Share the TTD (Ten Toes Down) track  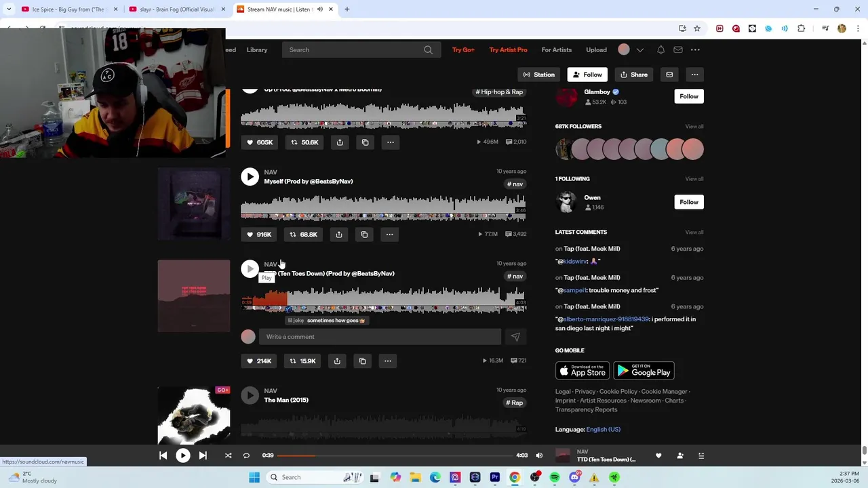pos(337,361)
